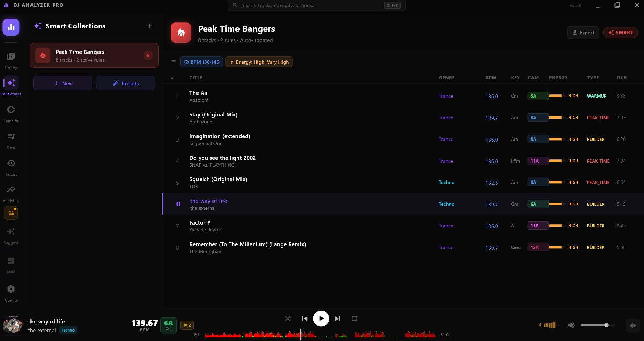644x341 pixels.
Task: Click the search tracks input field
Action: [x=312, y=5]
